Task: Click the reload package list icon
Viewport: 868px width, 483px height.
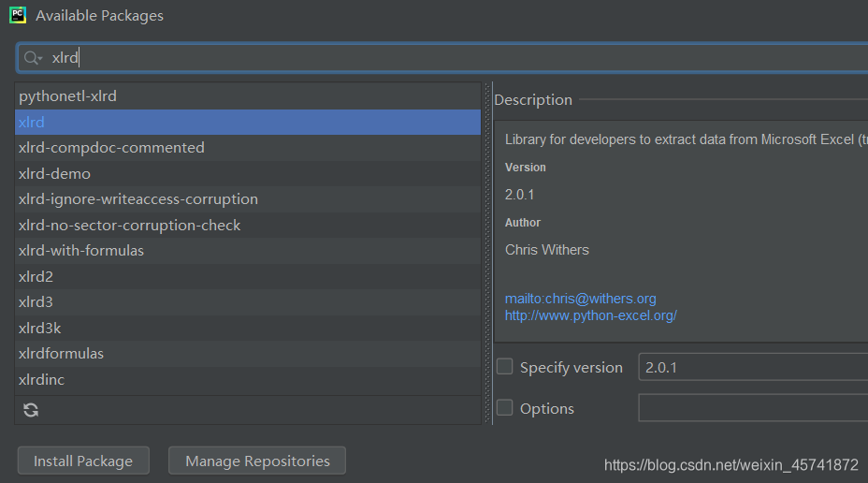Action: [x=31, y=410]
